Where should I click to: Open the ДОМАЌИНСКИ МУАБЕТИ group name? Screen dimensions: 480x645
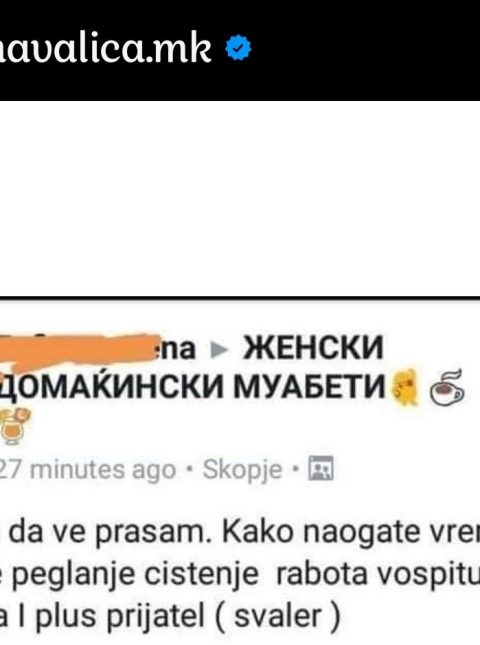pyautogui.click(x=192, y=387)
